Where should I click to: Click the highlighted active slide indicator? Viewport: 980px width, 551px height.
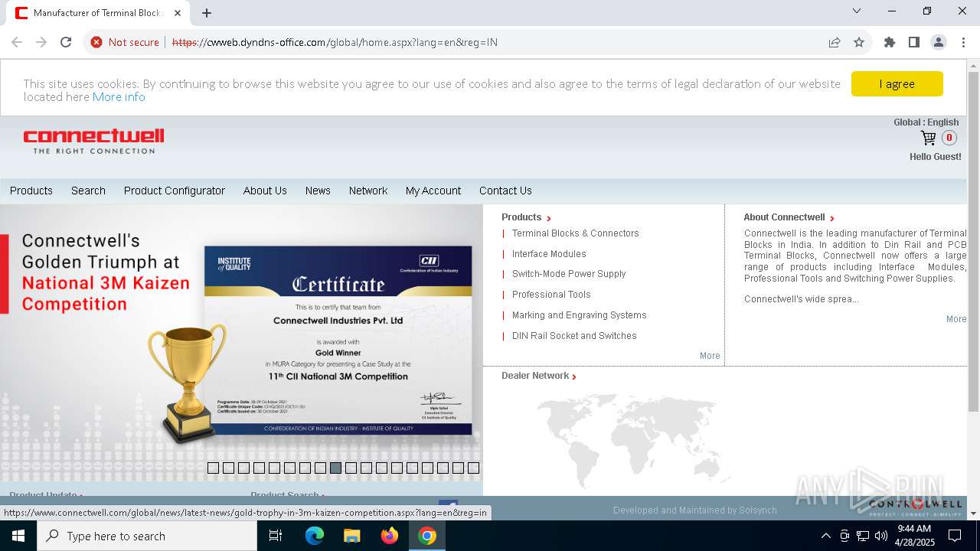(335, 468)
